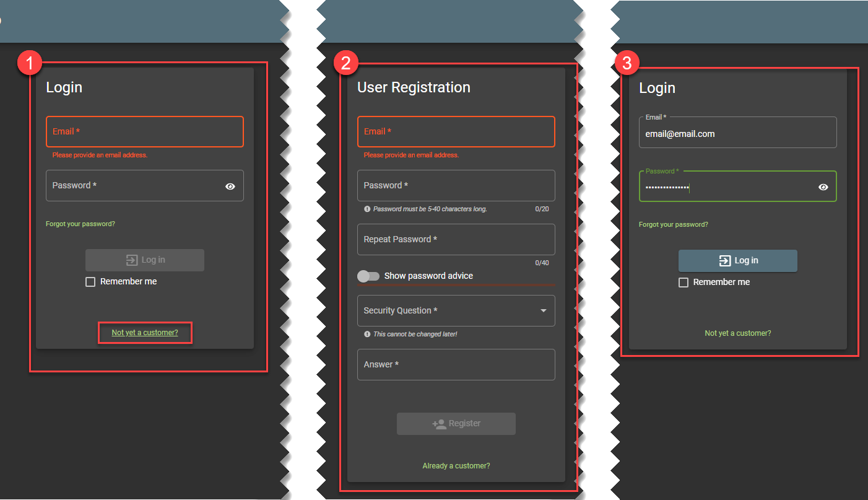Show the password typed in the filled Password field
The height and width of the screenshot is (500, 868).
[823, 187]
